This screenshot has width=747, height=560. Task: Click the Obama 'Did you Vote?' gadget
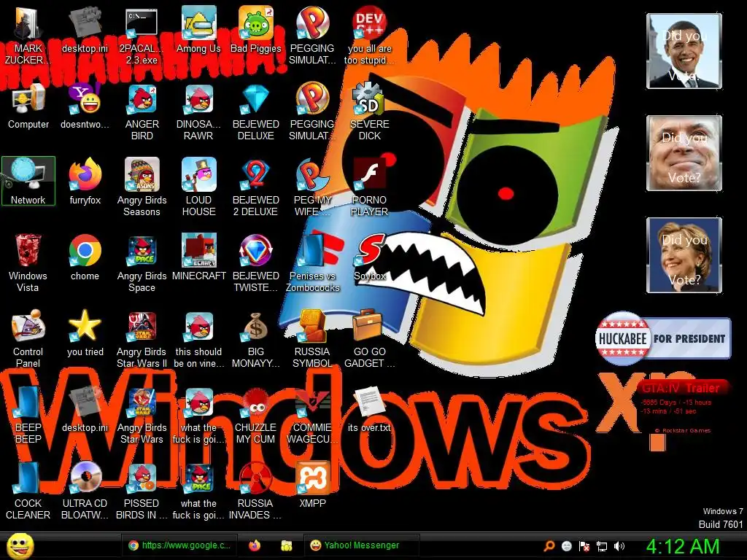pyautogui.click(x=684, y=51)
